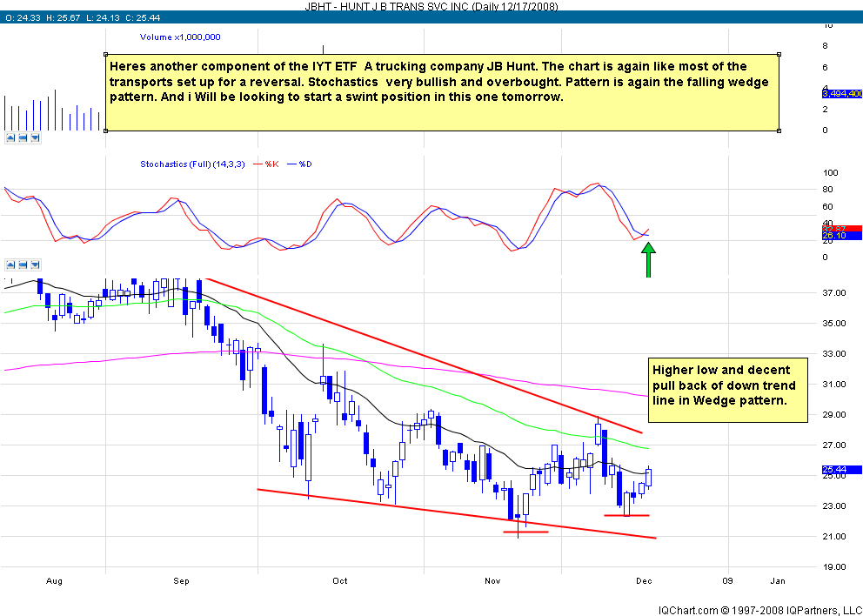Click the JBHT chart title text

(x=431, y=6)
